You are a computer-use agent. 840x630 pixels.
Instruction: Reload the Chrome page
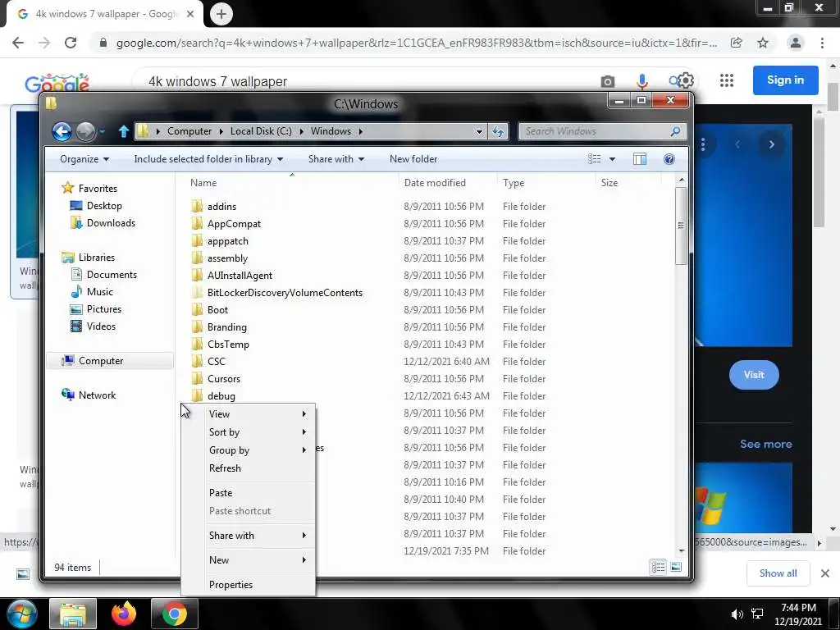tap(71, 43)
